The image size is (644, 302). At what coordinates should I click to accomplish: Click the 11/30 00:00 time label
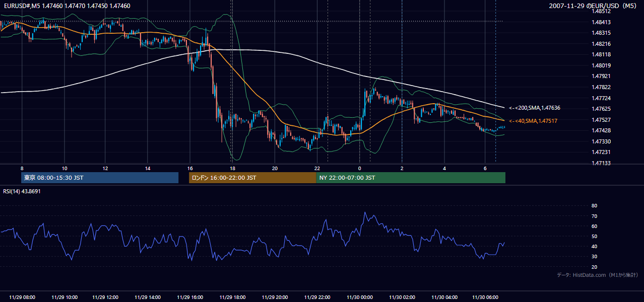pos(359,297)
